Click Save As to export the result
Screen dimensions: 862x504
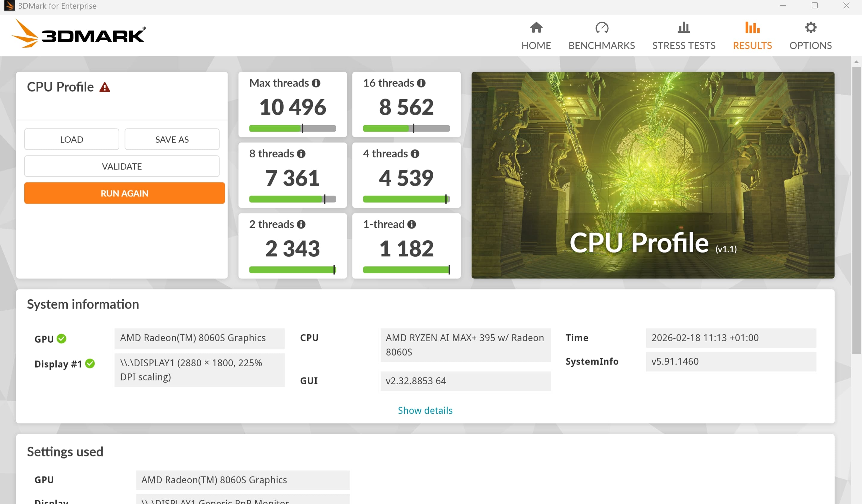(172, 139)
